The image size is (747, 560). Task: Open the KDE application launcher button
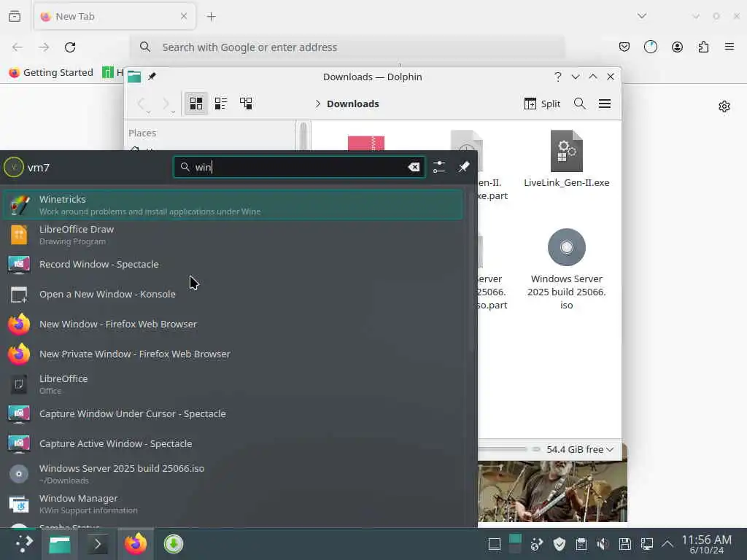coord(23,544)
